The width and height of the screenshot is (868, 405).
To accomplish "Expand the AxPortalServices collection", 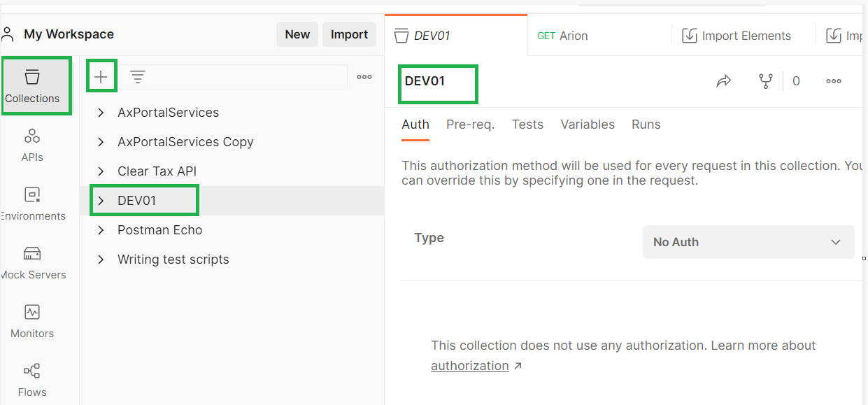I will tap(101, 113).
